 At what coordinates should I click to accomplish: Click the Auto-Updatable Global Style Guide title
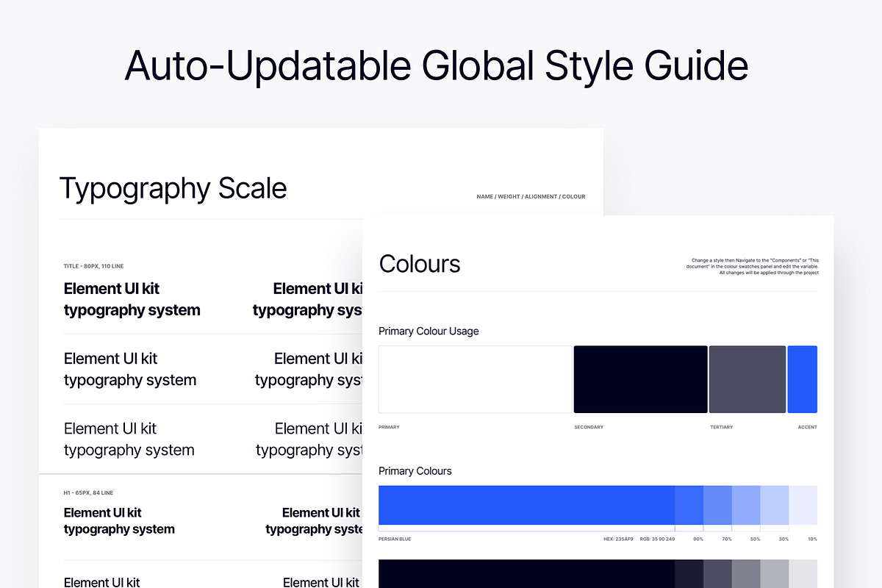(x=437, y=66)
